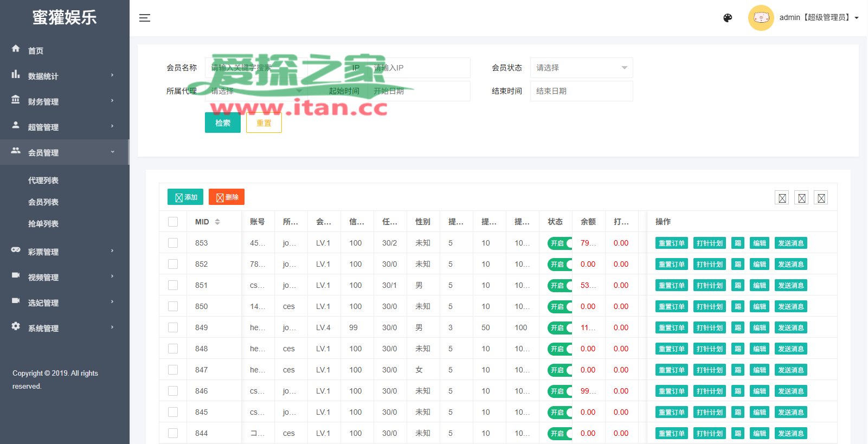Open 代理列表 in the sidebar

[43, 181]
